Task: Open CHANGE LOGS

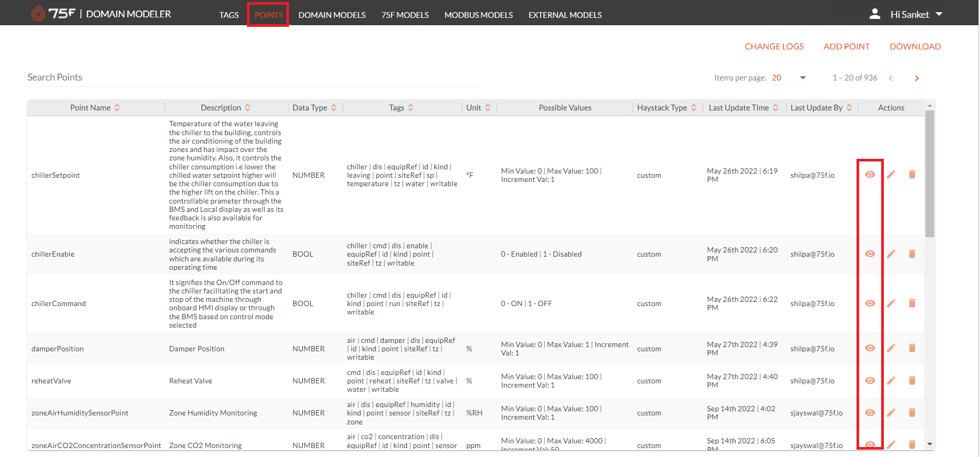Action: coord(774,47)
